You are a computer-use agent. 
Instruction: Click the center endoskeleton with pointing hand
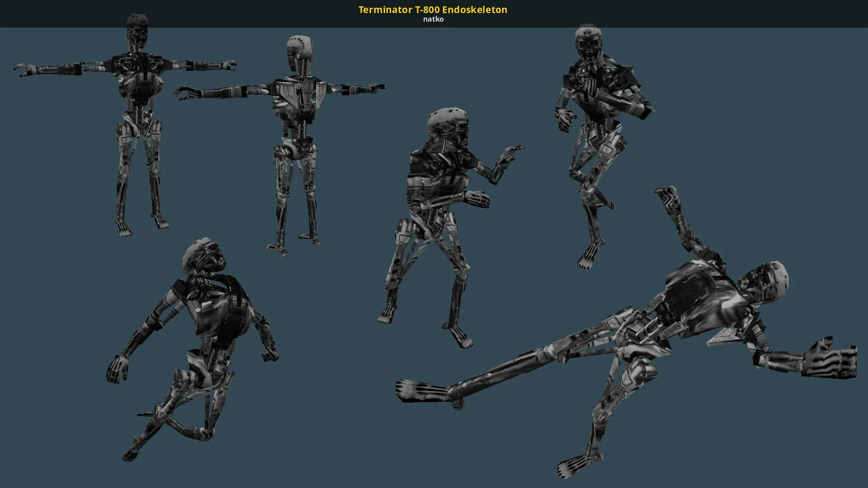tap(451, 228)
